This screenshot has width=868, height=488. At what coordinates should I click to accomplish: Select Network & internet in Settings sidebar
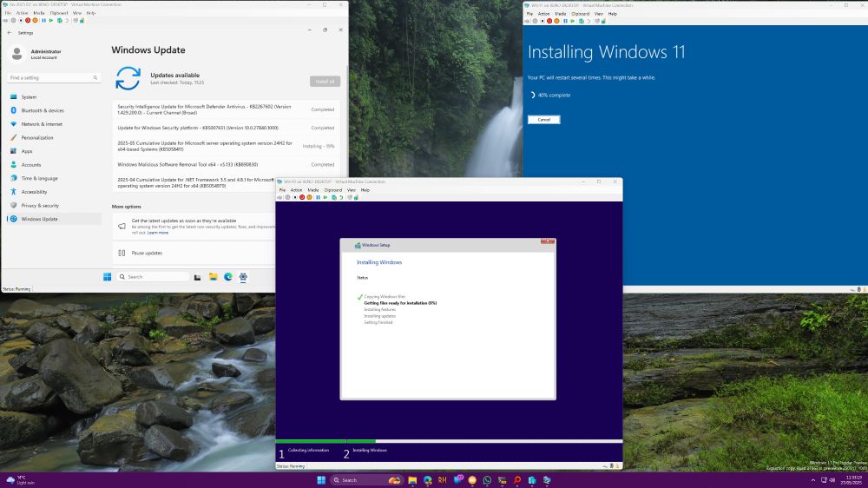[54, 124]
